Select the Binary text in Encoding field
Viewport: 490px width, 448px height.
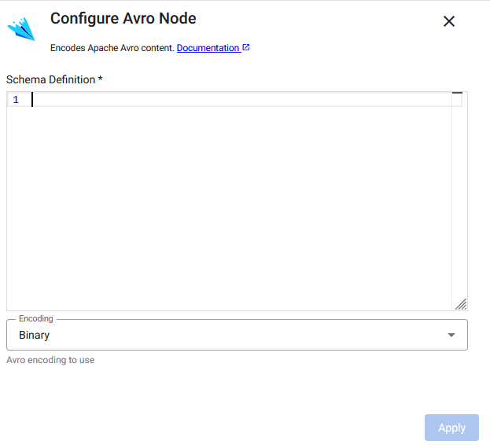point(35,335)
